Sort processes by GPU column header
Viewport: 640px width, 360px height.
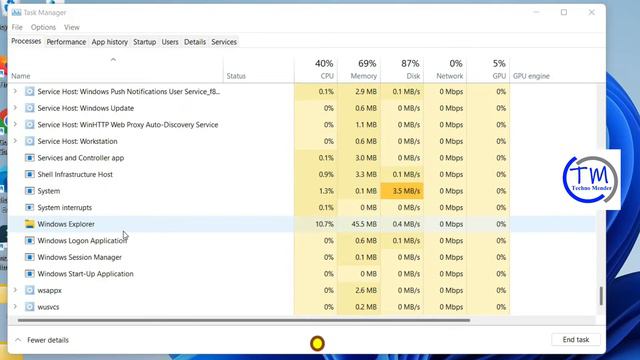[488, 69]
